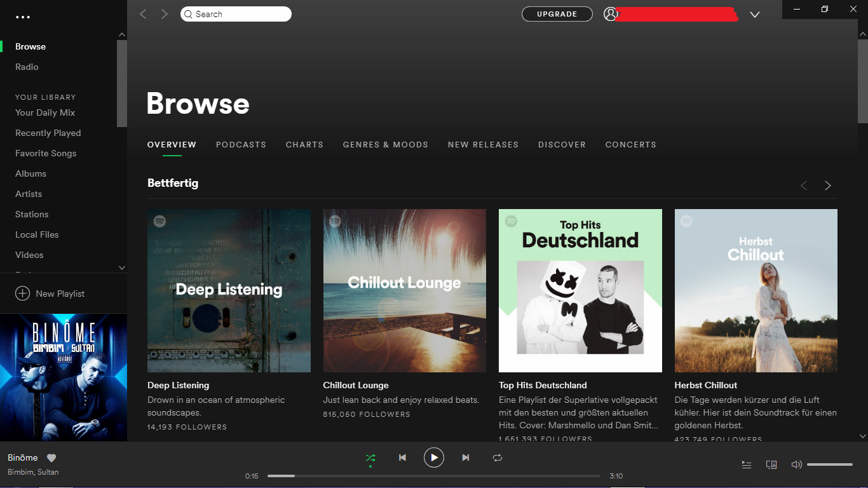
Task: Switch to the Charts tab
Action: click(x=304, y=145)
